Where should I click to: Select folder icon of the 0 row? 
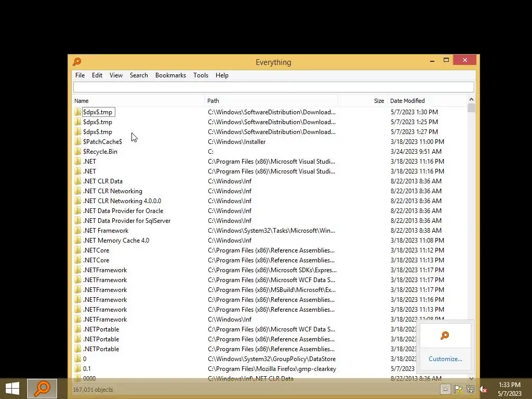pos(78,358)
